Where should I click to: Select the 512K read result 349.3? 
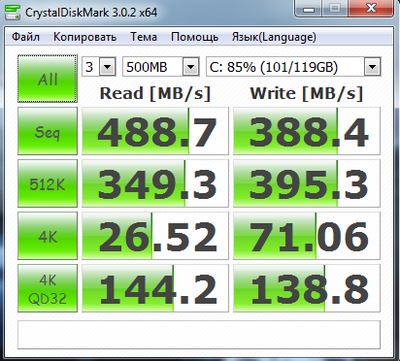pos(155,183)
